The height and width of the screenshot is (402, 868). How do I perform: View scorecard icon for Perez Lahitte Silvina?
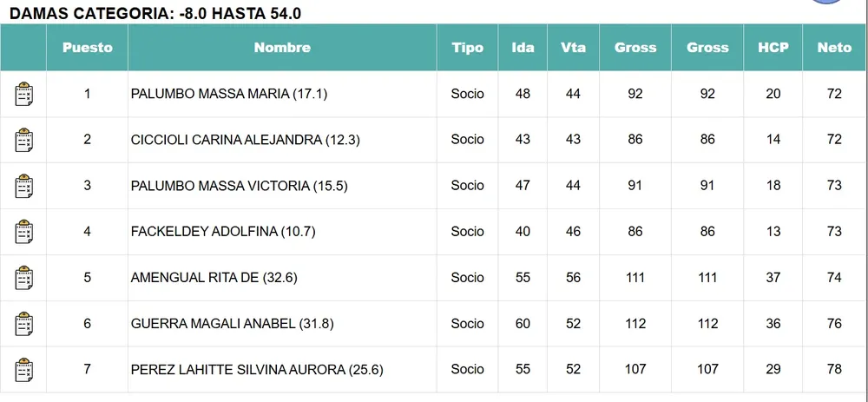tap(23, 370)
